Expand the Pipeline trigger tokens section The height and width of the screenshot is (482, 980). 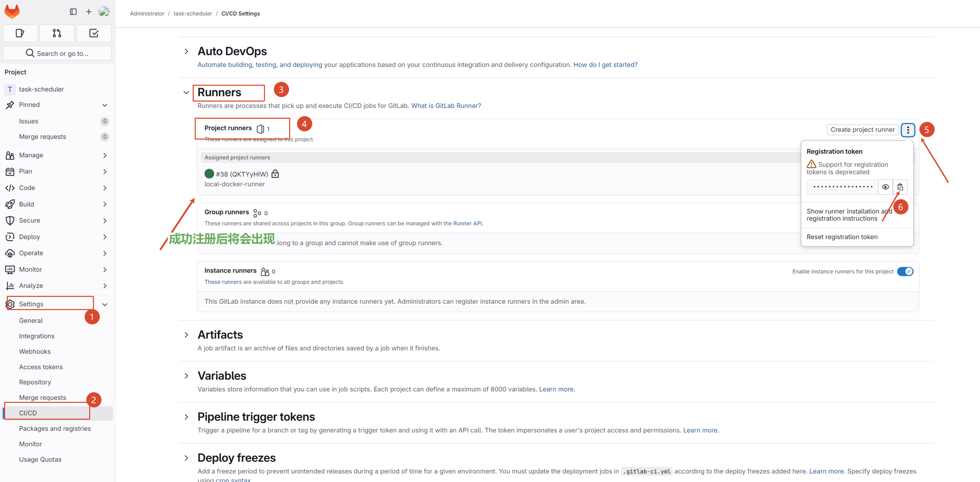186,417
